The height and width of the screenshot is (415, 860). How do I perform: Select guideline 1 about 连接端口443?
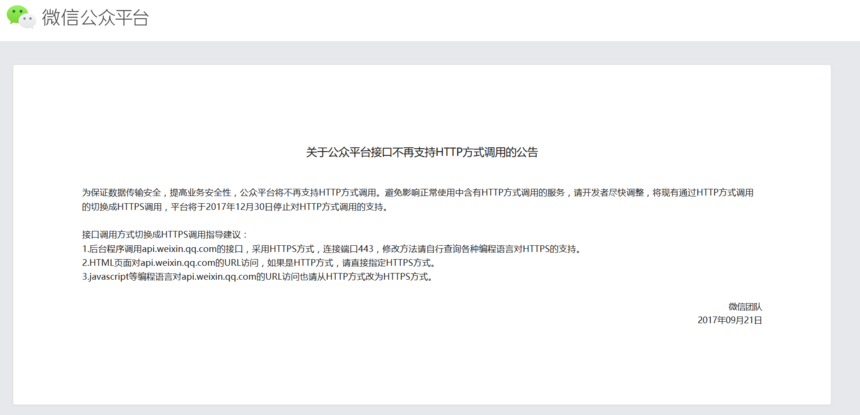click(331, 249)
